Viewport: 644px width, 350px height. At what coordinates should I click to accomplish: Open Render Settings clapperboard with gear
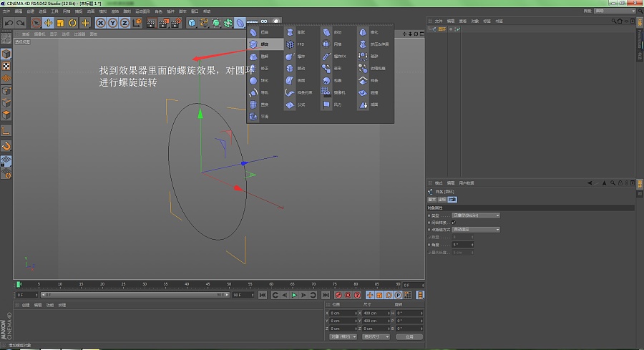pyautogui.click(x=176, y=23)
